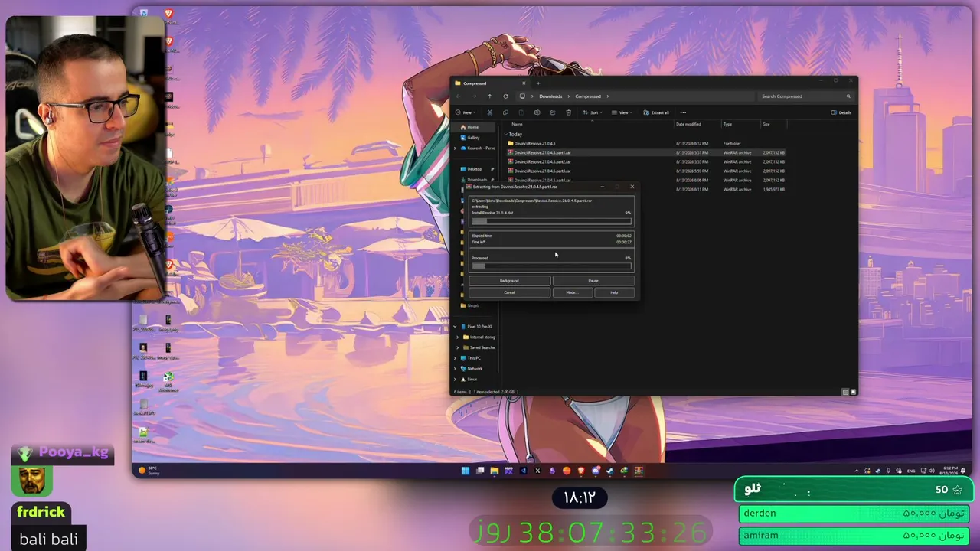Toggle the Details pane button
The width and height of the screenshot is (980, 551).
point(841,112)
